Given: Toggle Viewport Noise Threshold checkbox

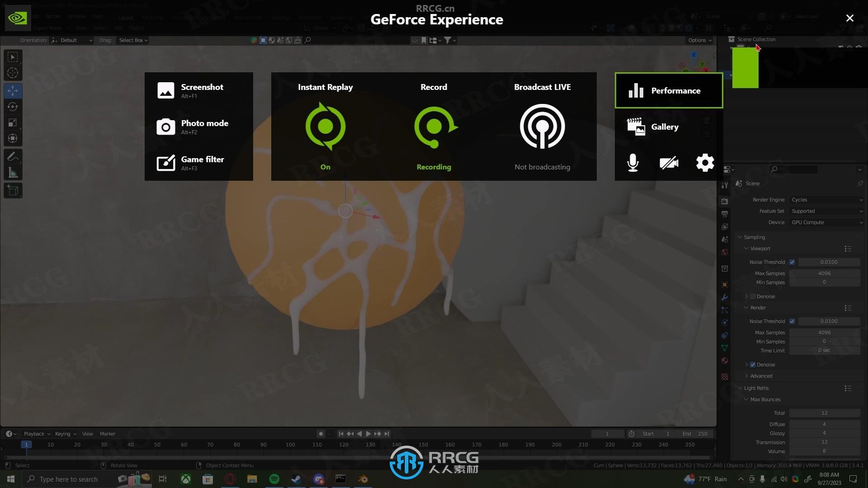Looking at the screenshot, I should (792, 262).
